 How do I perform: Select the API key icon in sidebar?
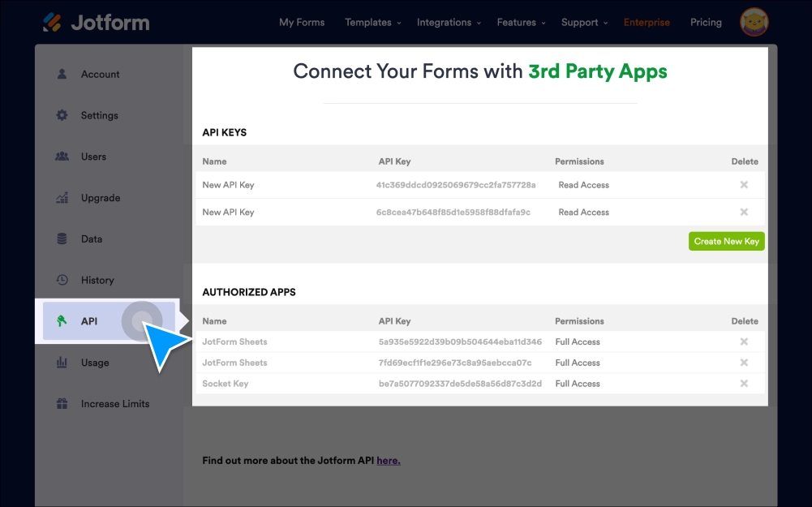pyautogui.click(x=62, y=320)
